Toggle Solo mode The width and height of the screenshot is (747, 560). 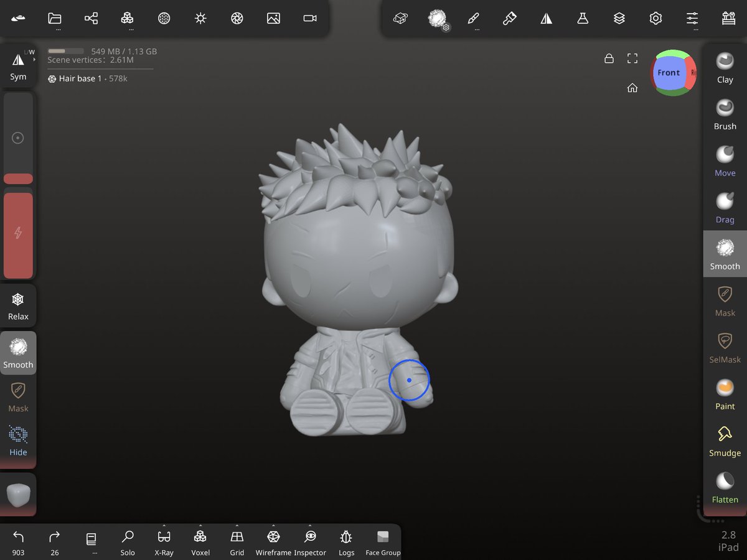tap(128, 543)
